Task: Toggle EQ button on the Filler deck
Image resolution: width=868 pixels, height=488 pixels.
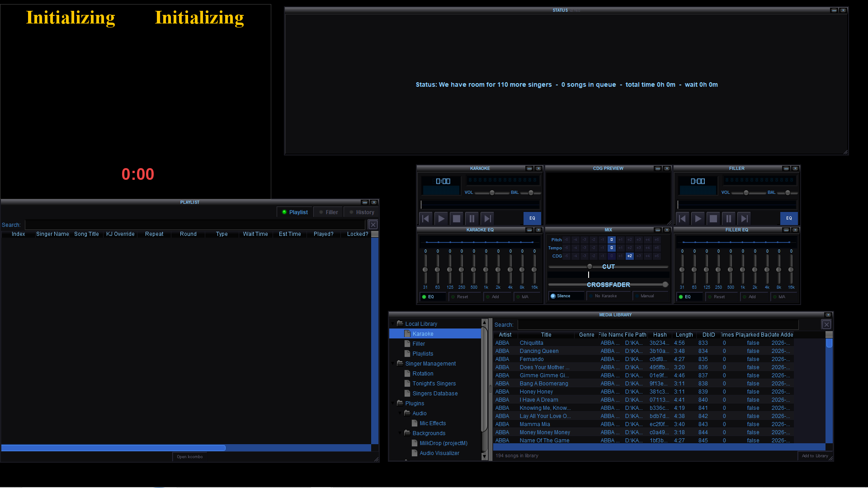Action: coord(789,218)
